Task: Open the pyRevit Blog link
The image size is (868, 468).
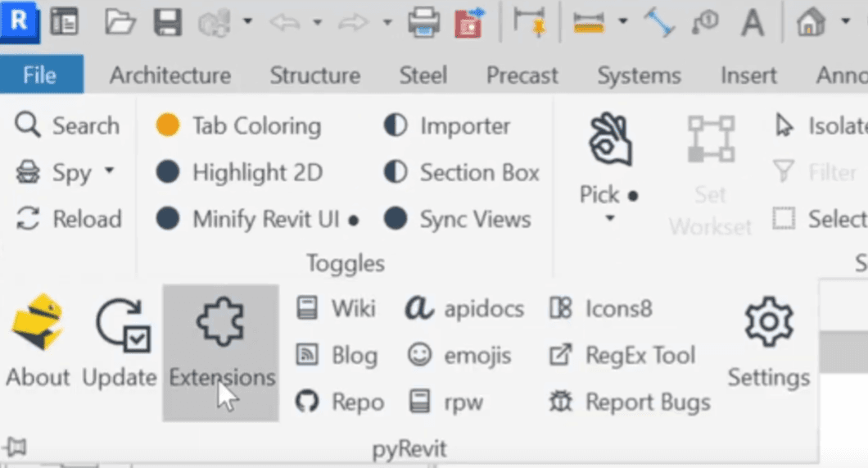Action: [337, 355]
